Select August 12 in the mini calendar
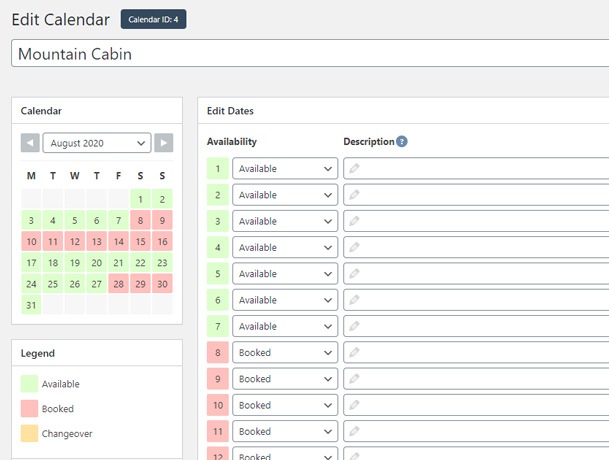 point(75,241)
